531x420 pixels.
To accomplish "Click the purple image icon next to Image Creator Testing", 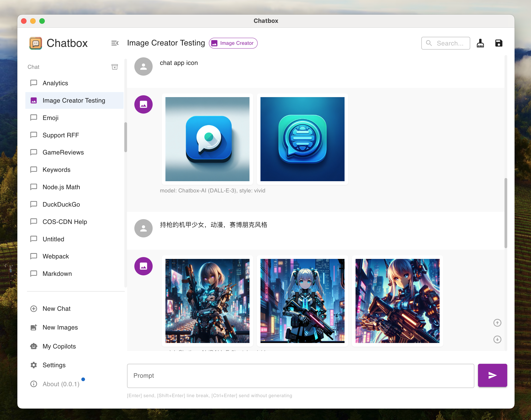I will coord(34,100).
